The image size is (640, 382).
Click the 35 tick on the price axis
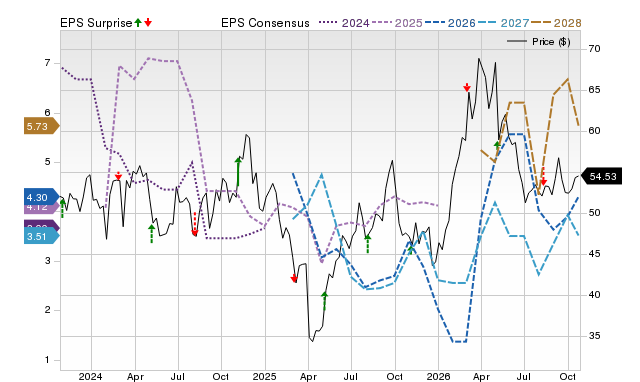coord(594,336)
